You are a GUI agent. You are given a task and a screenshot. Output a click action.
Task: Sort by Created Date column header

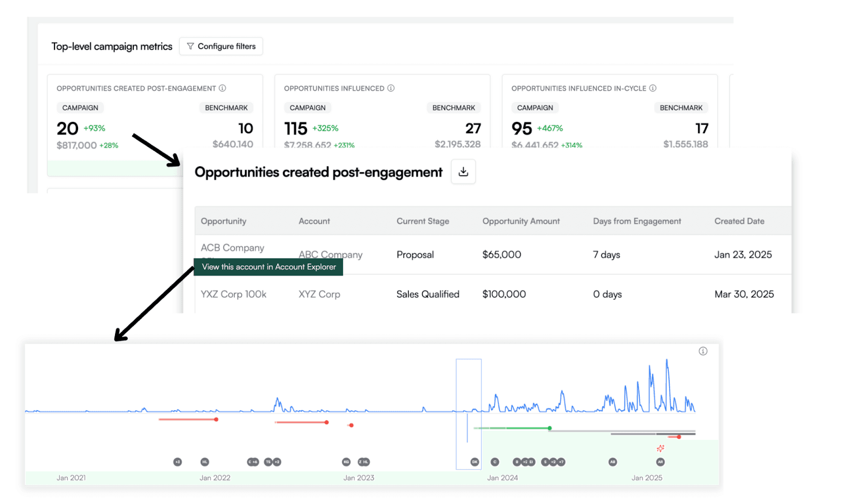coord(739,221)
